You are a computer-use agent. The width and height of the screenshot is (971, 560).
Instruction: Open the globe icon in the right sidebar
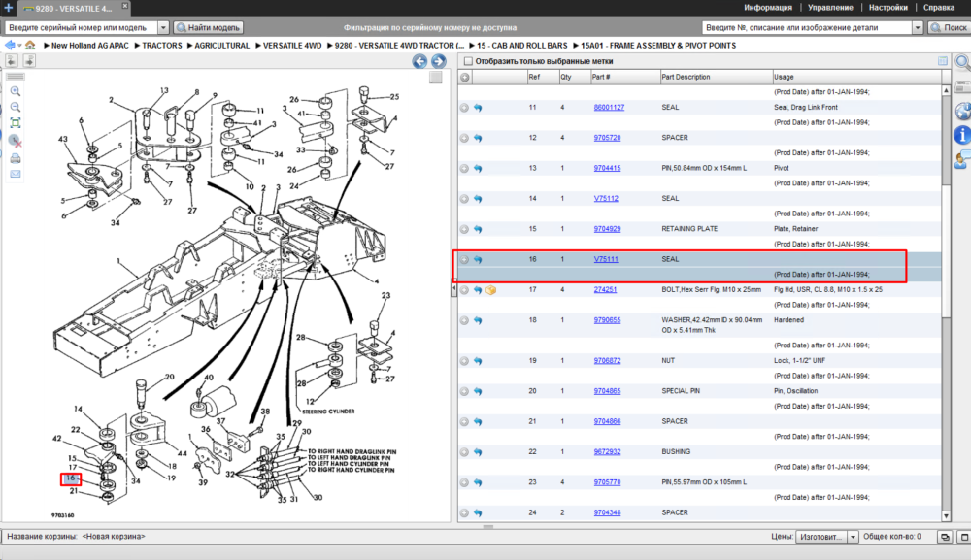point(963,112)
